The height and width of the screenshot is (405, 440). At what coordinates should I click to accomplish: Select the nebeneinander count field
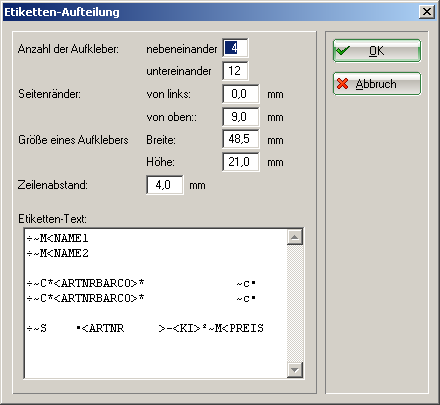235,48
